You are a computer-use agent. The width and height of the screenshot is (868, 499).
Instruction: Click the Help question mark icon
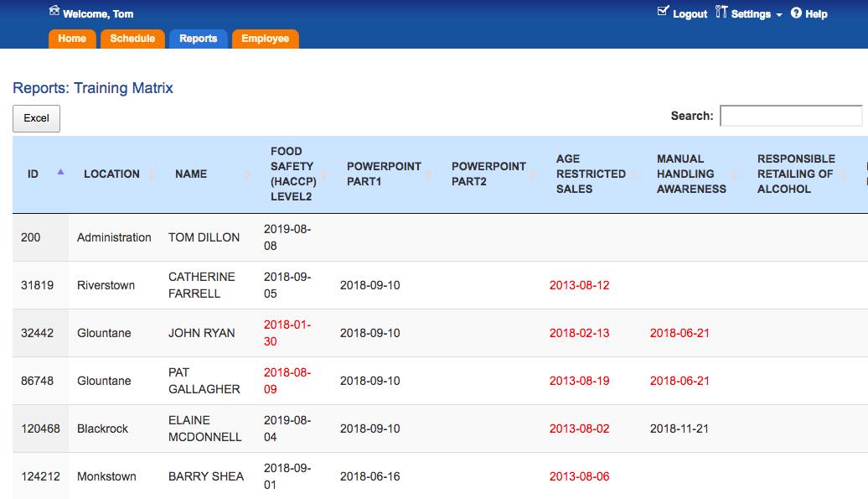(x=796, y=13)
